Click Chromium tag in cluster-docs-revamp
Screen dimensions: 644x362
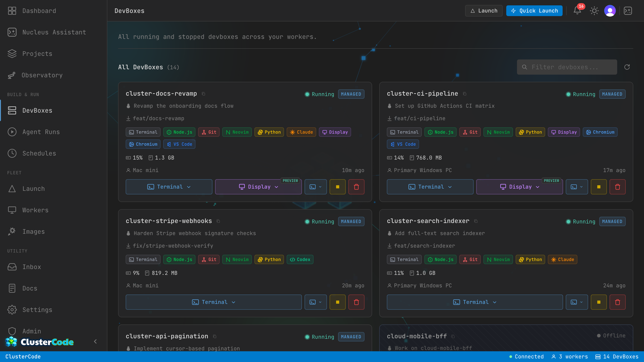[x=143, y=144]
